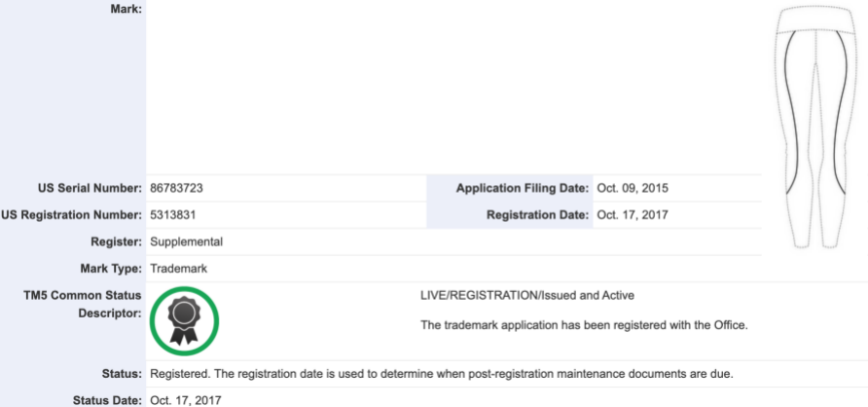Click the Status Date label

coord(107,400)
